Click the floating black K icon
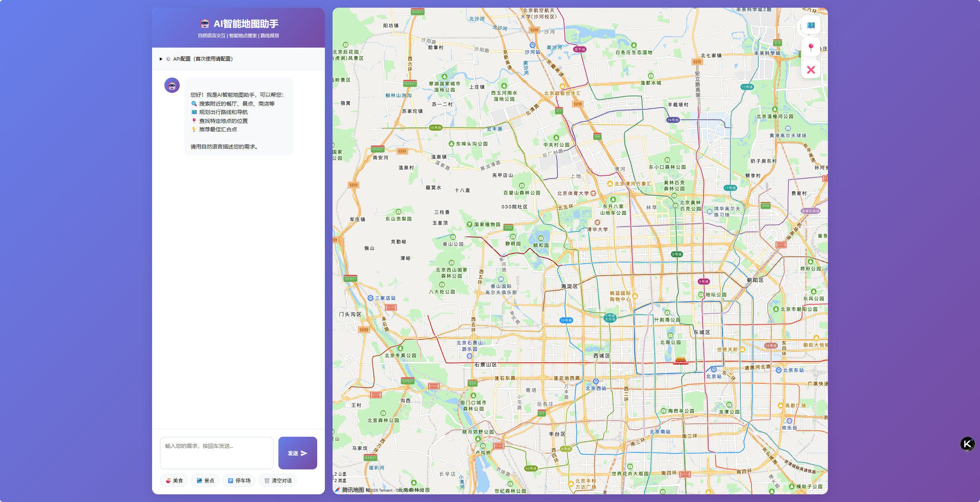The height and width of the screenshot is (502, 980). point(967,444)
